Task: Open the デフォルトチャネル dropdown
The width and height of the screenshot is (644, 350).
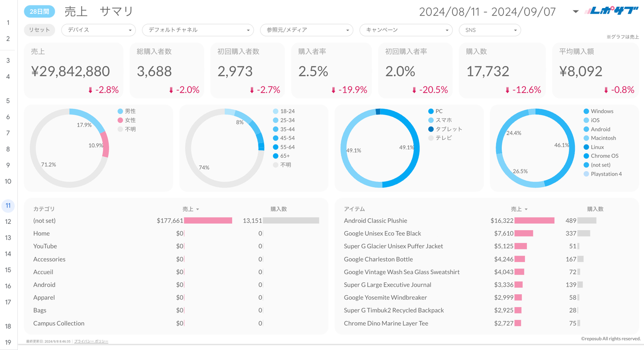Action: point(197,30)
